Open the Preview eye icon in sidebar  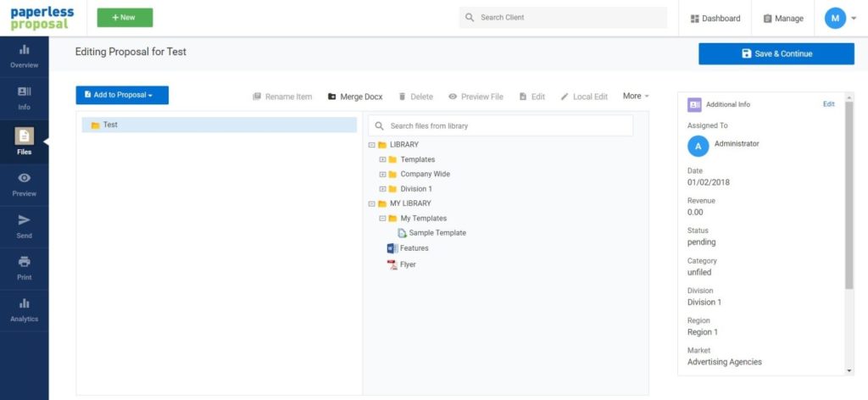(25, 178)
